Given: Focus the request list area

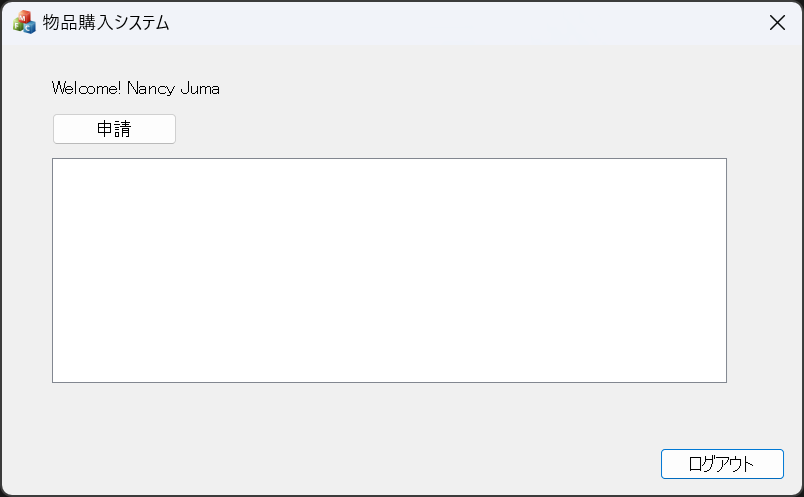Looking at the screenshot, I should click(389, 270).
